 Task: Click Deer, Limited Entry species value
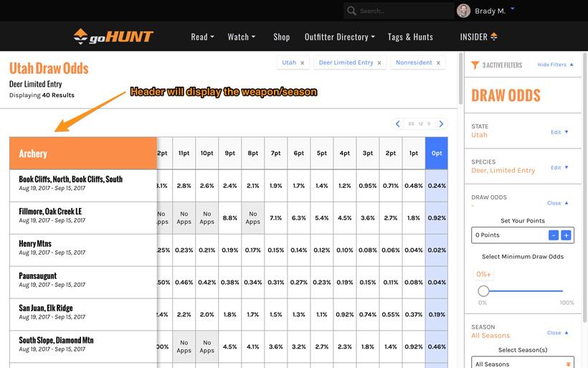[503, 170]
